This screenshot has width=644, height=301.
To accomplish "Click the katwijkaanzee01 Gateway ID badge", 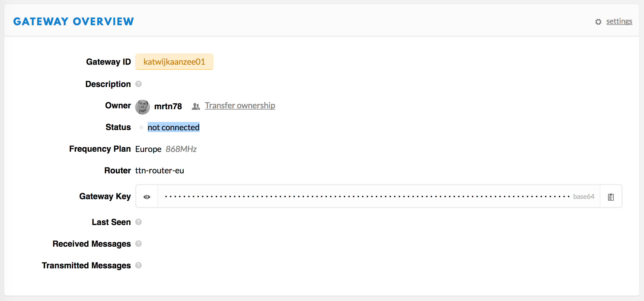I will [x=174, y=62].
